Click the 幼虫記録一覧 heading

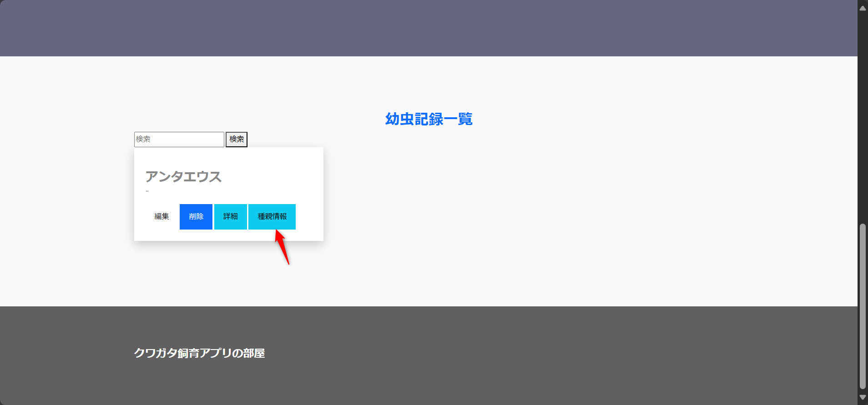coord(429,119)
